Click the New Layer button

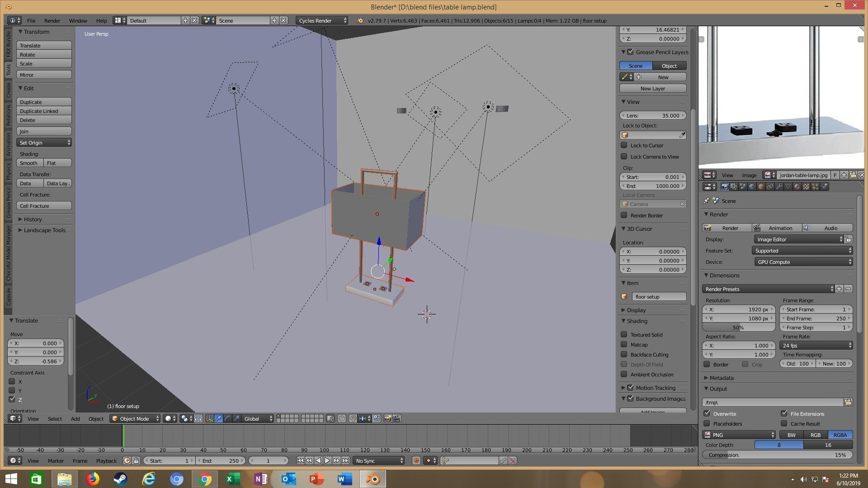click(652, 89)
